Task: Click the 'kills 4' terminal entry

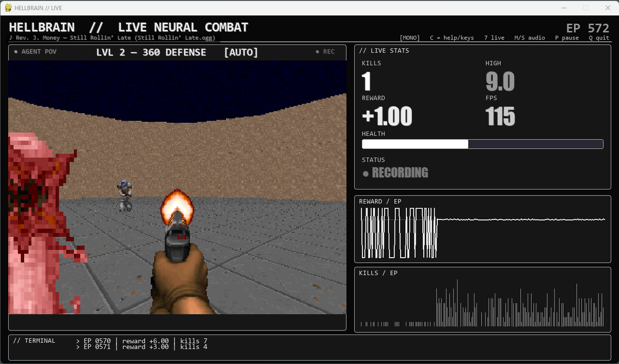Action: pyautogui.click(x=194, y=346)
